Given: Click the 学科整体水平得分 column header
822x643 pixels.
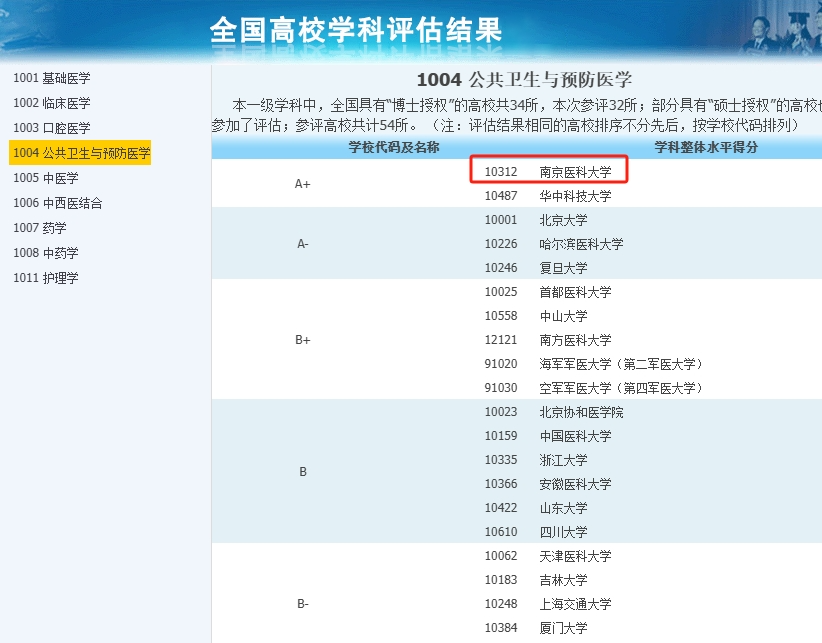Looking at the screenshot, I should [x=706, y=147].
